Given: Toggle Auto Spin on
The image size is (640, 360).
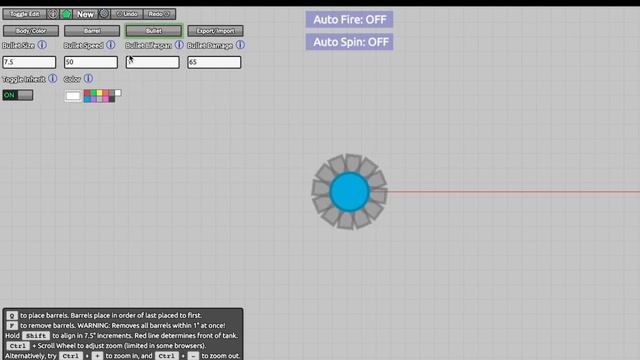Looking at the screenshot, I should click(x=349, y=42).
